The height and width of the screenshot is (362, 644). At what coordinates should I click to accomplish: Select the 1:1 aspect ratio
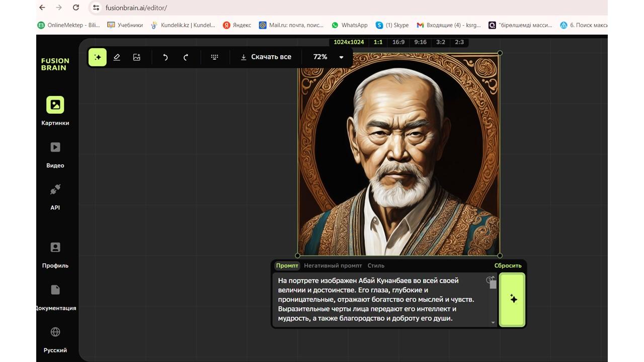point(378,42)
